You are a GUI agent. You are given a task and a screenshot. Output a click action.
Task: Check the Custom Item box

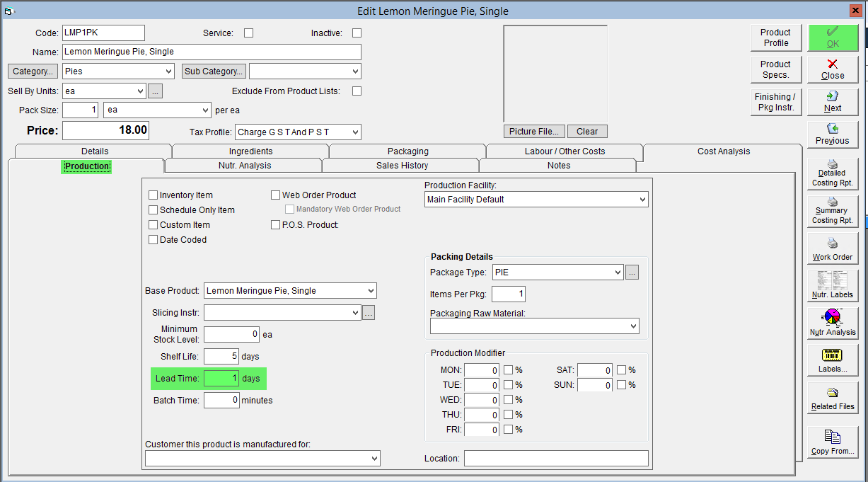154,225
